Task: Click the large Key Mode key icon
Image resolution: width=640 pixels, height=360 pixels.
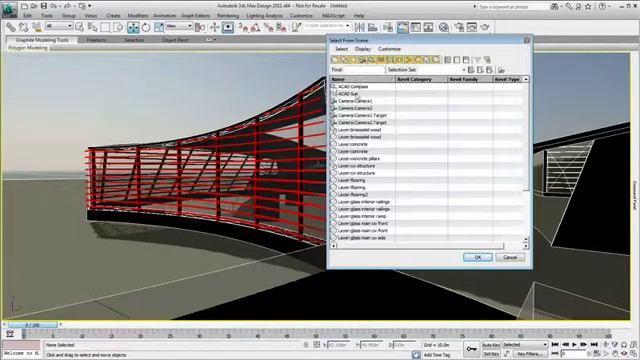Action: click(471, 349)
